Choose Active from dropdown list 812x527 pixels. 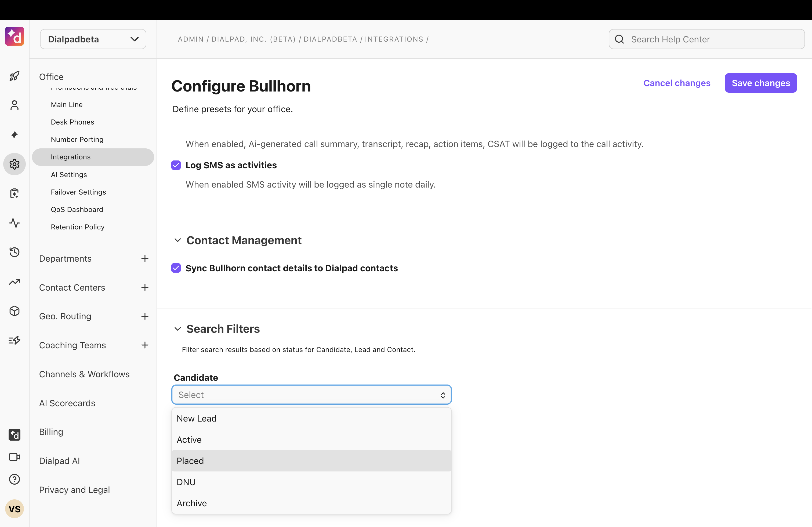coord(311,440)
